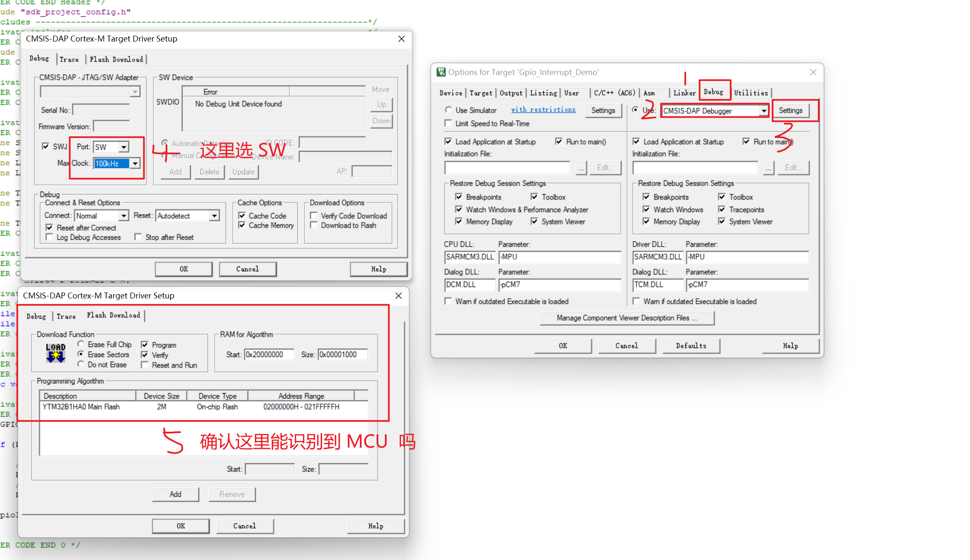
Task: Toggle the SWJ checkbox
Action: tap(45, 146)
